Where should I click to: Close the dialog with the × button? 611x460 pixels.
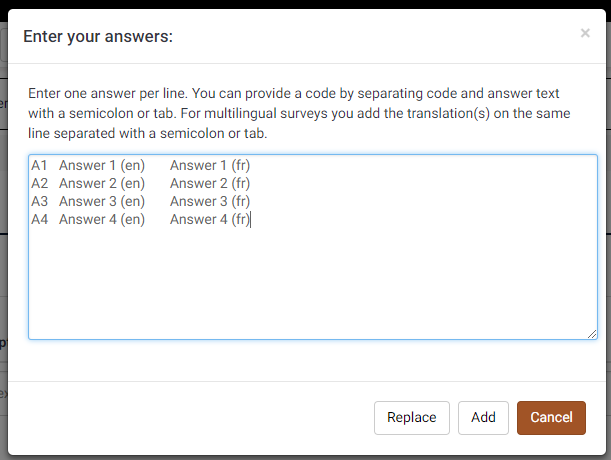[585, 33]
